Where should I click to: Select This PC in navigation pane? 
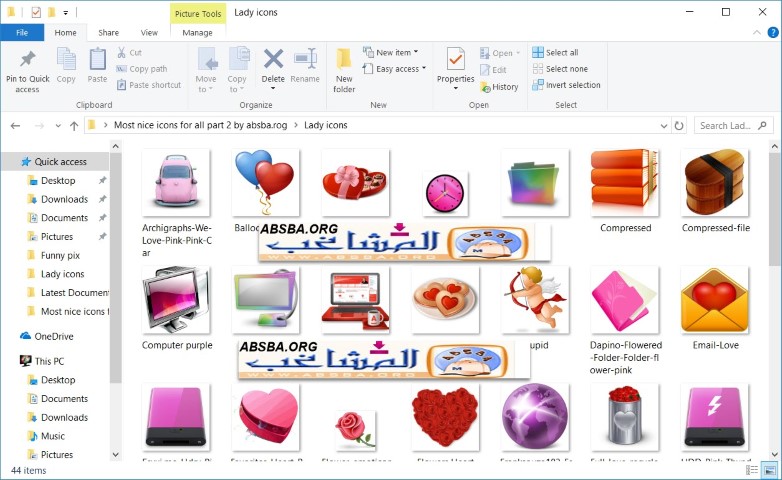pos(49,361)
